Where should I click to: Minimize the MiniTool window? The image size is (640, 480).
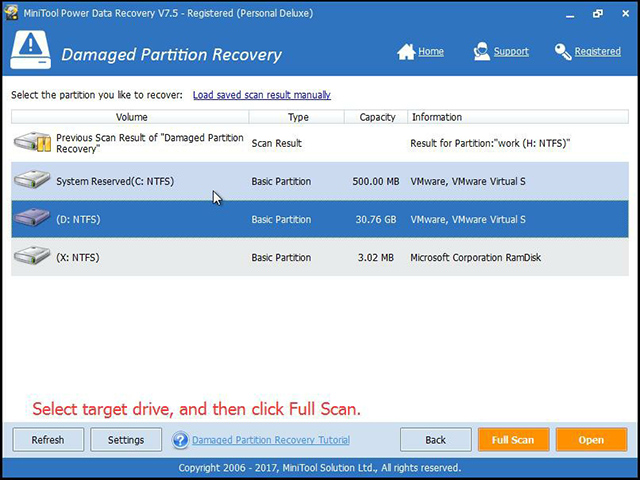(x=570, y=14)
